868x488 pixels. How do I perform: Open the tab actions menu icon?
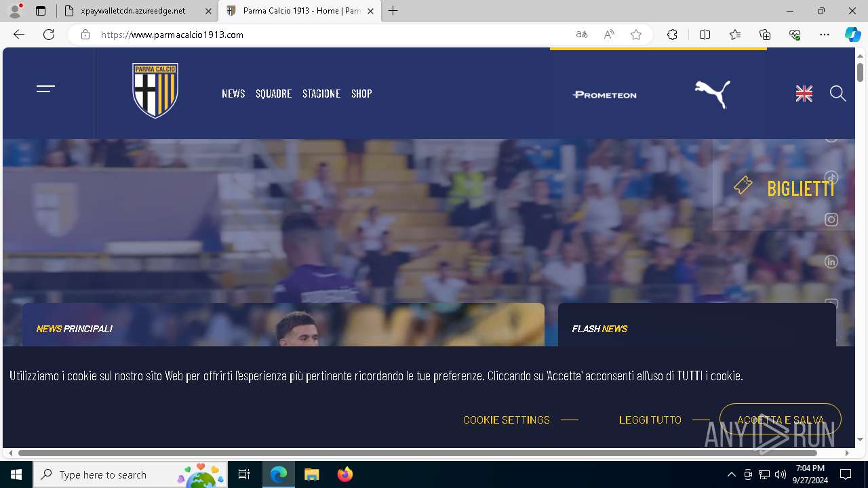[x=41, y=11]
